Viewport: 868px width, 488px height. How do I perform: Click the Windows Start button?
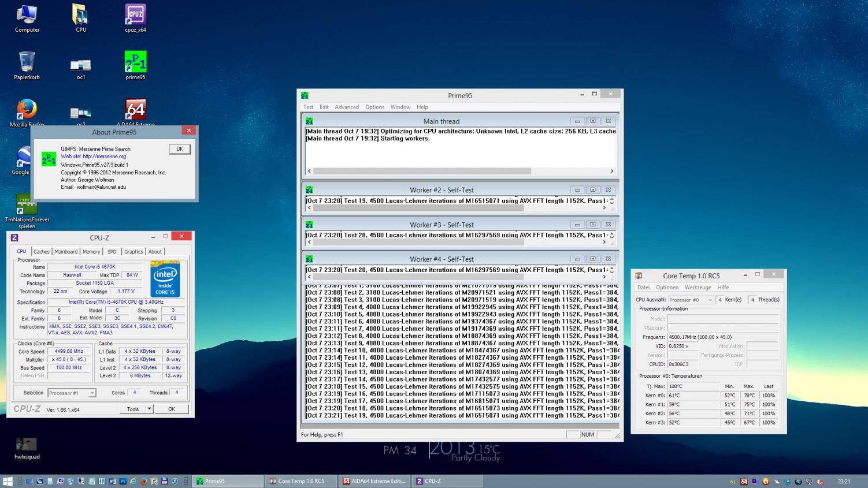8,481
